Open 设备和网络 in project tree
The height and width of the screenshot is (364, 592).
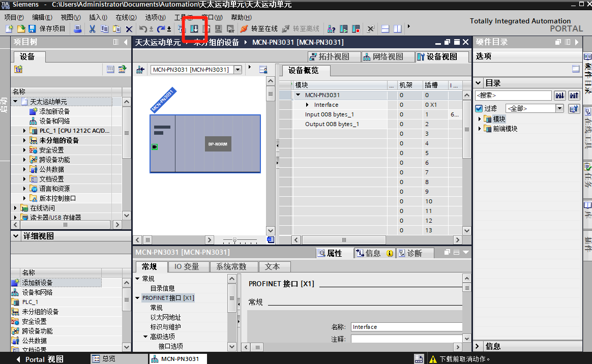click(x=54, y=121)
